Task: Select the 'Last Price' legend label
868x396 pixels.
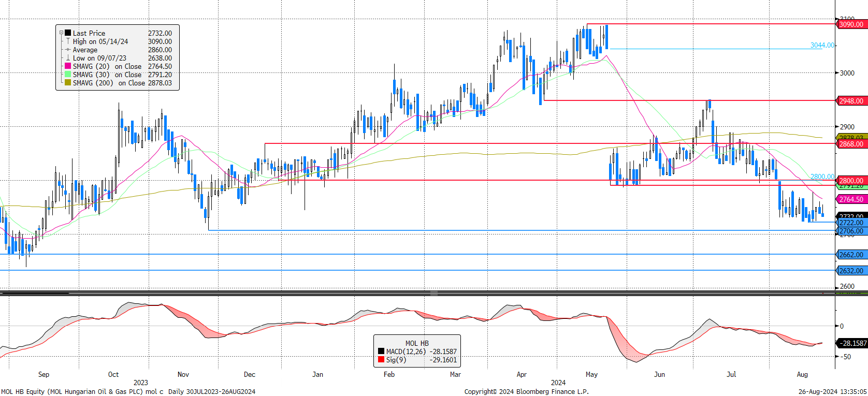Action: [x=89, y=33]
